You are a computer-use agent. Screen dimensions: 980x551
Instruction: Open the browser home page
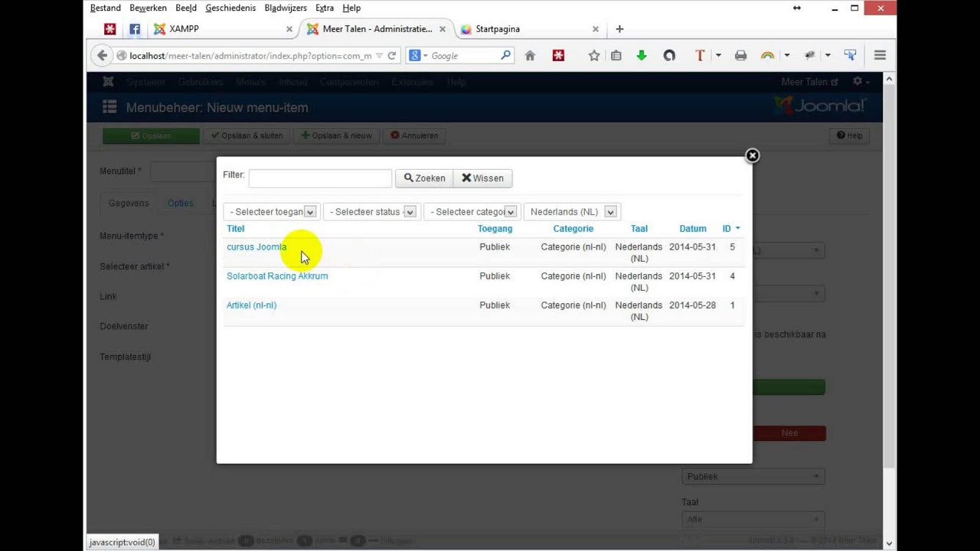[x=530, y=55]
